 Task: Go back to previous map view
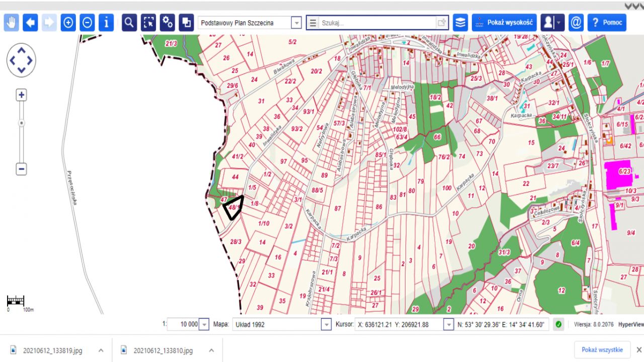[x=30, y=23]
